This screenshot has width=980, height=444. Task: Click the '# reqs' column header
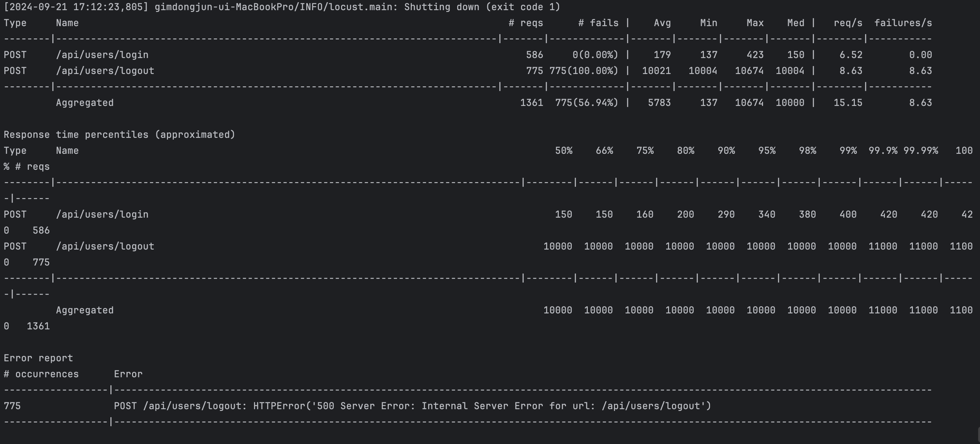pyautogui.click(x=526, y=23)
